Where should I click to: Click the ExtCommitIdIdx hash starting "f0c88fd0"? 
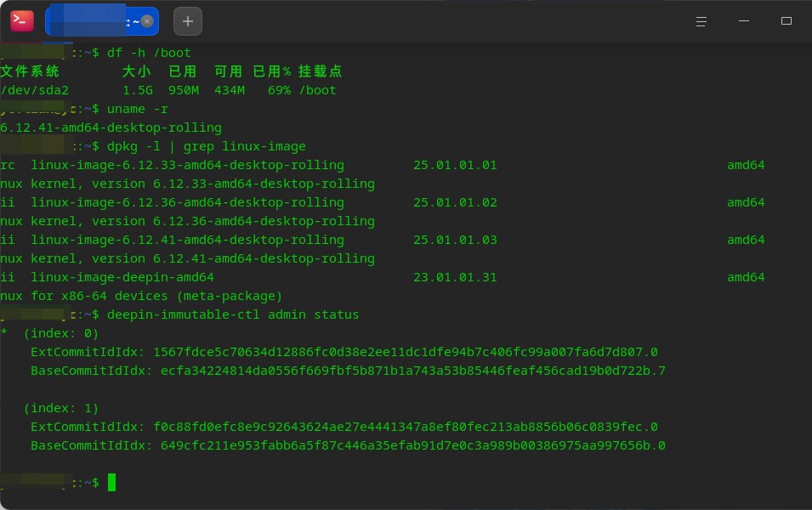pyautogui.click(x=406, y=428)
